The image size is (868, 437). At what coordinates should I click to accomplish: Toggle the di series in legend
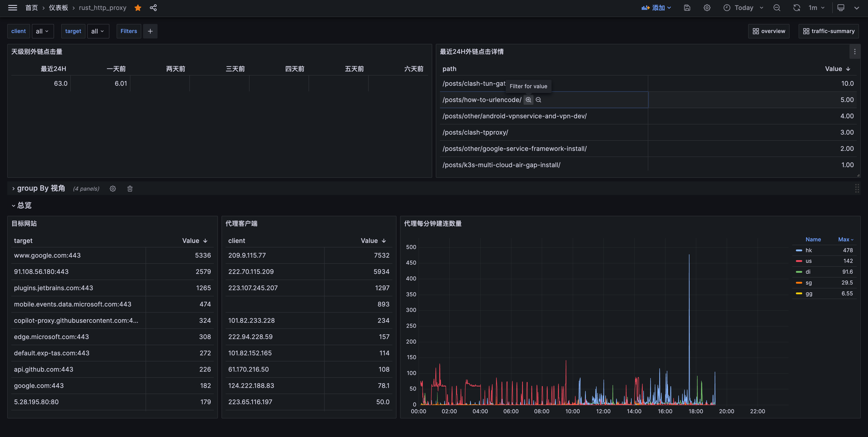[x=808, y=272]
